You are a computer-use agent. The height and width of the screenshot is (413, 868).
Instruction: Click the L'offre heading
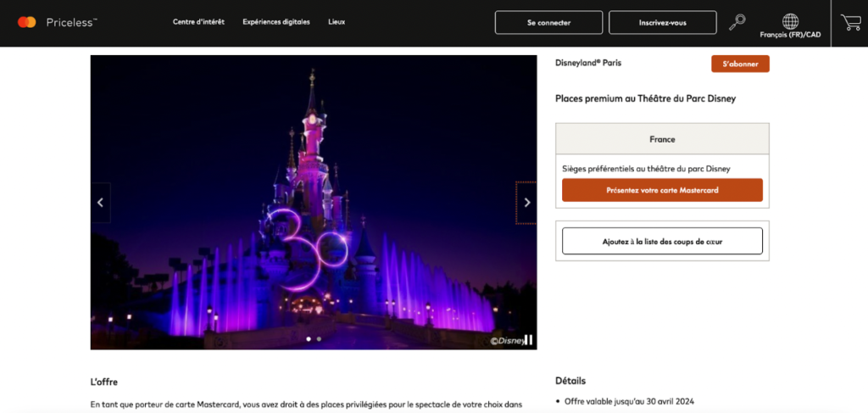pyautogui.click(x=104, y=382)
